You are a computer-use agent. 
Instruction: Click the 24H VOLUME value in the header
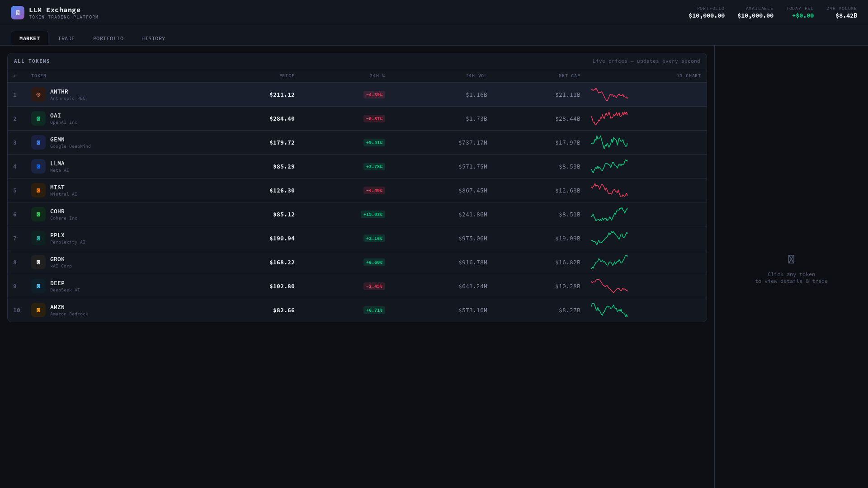tap(846, 15)
